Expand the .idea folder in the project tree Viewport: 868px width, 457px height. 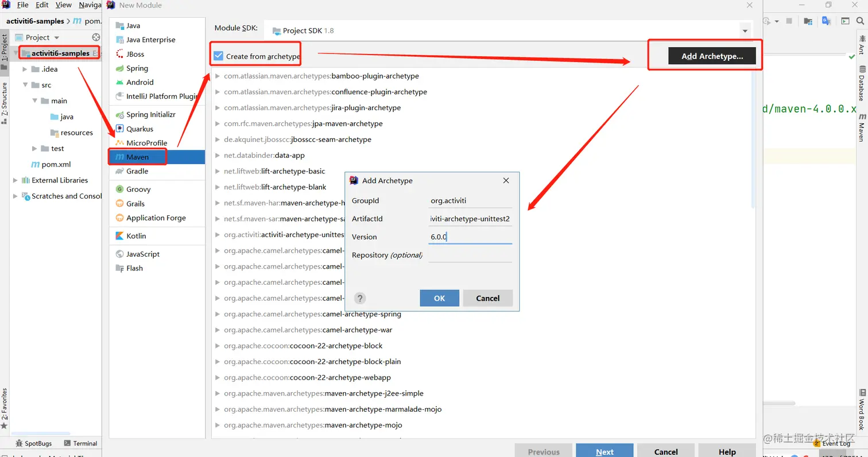(x=25, y=69)
